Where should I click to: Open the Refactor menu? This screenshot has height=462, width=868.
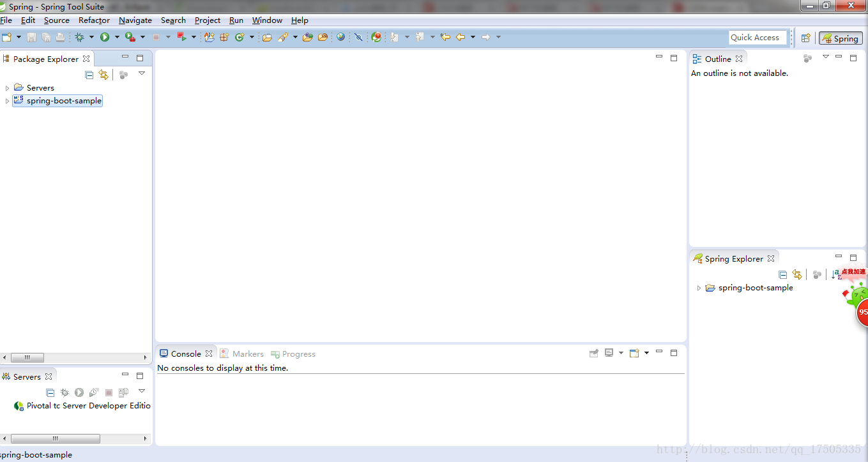(x=94, y=20)
